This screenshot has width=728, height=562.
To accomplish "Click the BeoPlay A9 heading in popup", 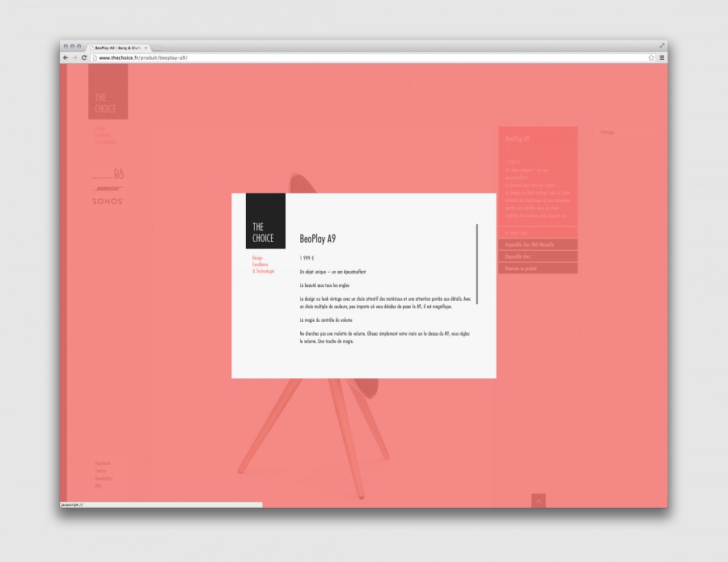I will click(318, 239).
